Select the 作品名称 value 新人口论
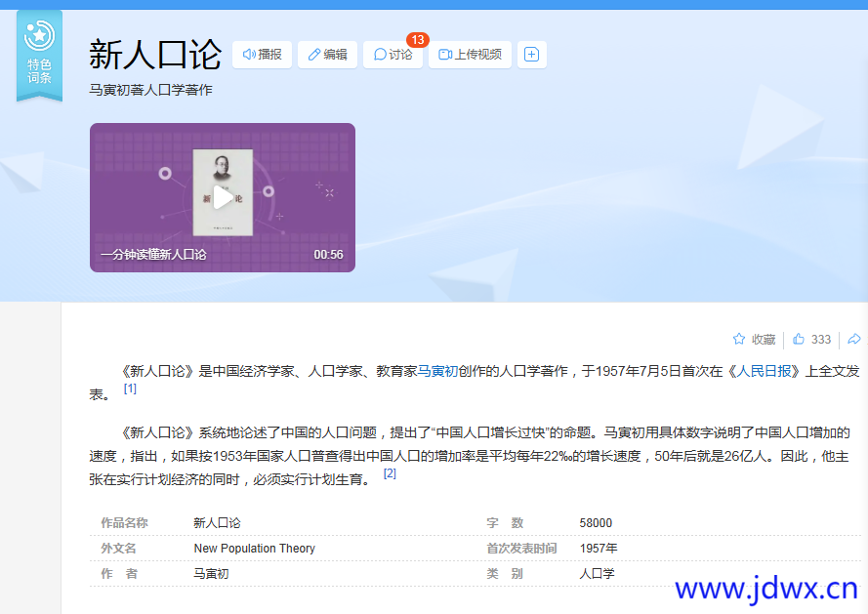 pos(217,522)
